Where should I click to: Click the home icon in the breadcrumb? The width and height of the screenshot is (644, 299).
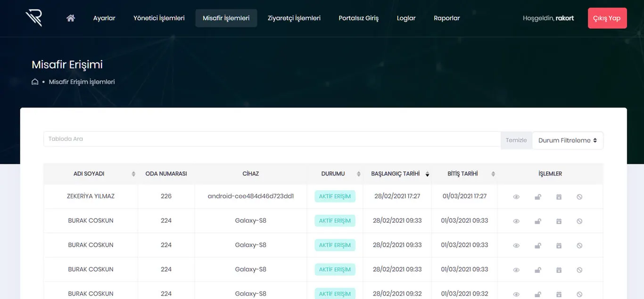coord(35,81)
